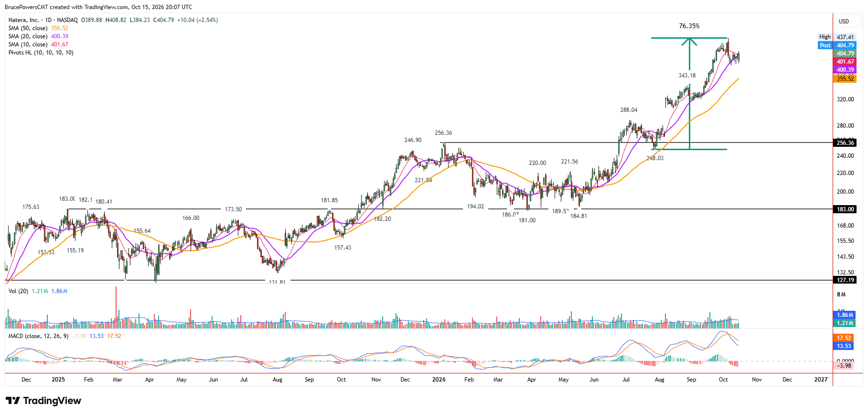Click the 181.85 pivot high label
Screen dimensions: 868x415
point(329,200)
